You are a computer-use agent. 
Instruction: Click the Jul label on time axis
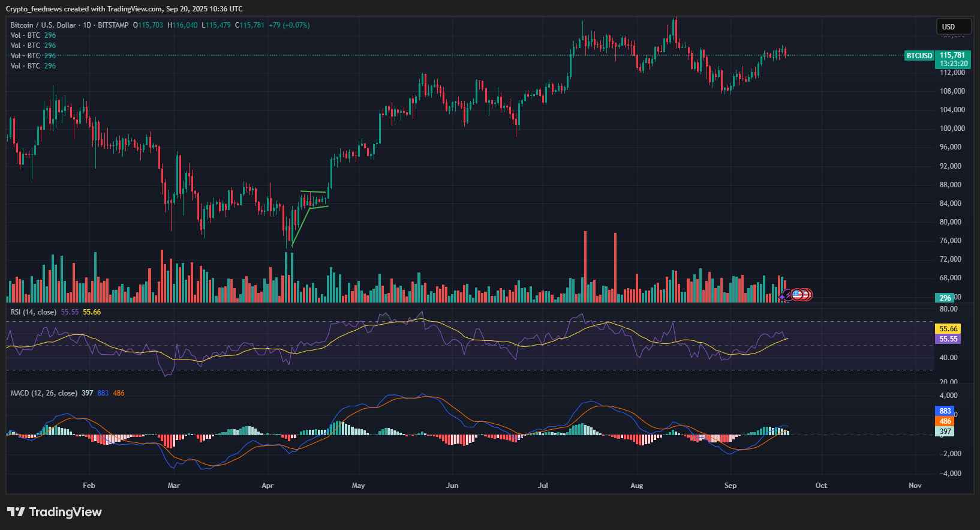(543, 486)
